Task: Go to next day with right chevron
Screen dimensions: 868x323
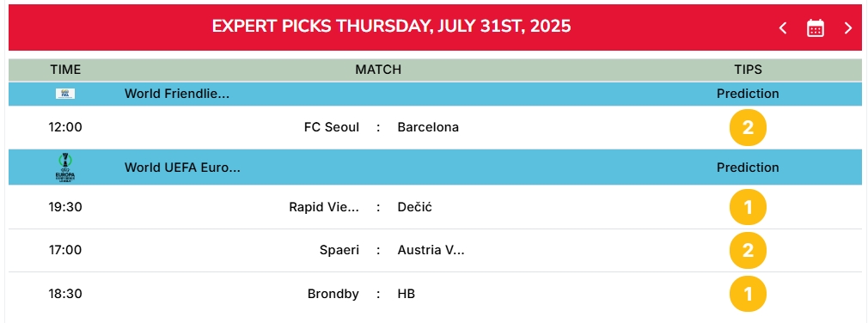Action: click(847, 27)
